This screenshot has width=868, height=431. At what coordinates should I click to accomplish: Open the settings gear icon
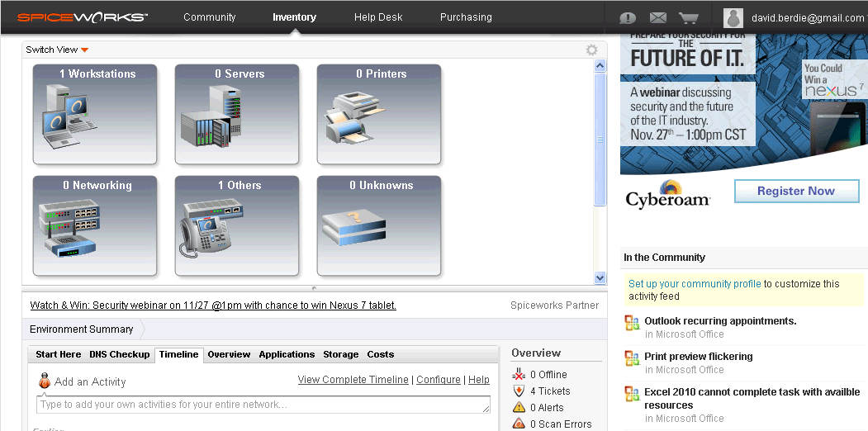coord(592,50)
